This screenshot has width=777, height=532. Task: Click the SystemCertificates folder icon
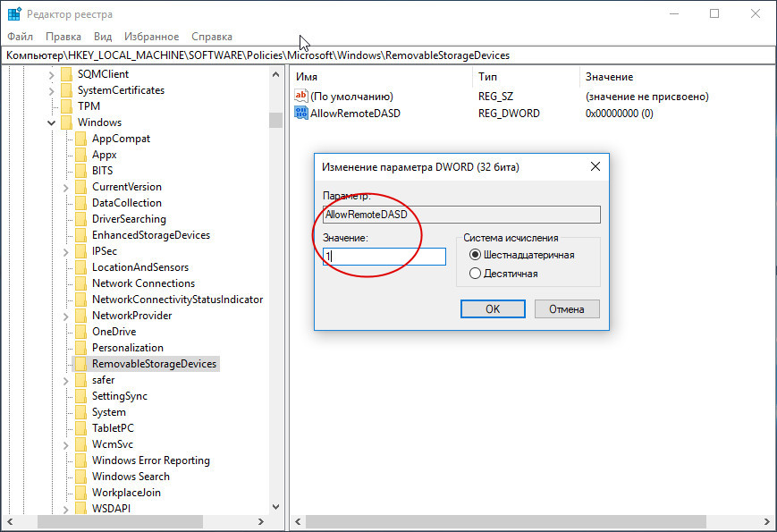click(x=66, y=90)
